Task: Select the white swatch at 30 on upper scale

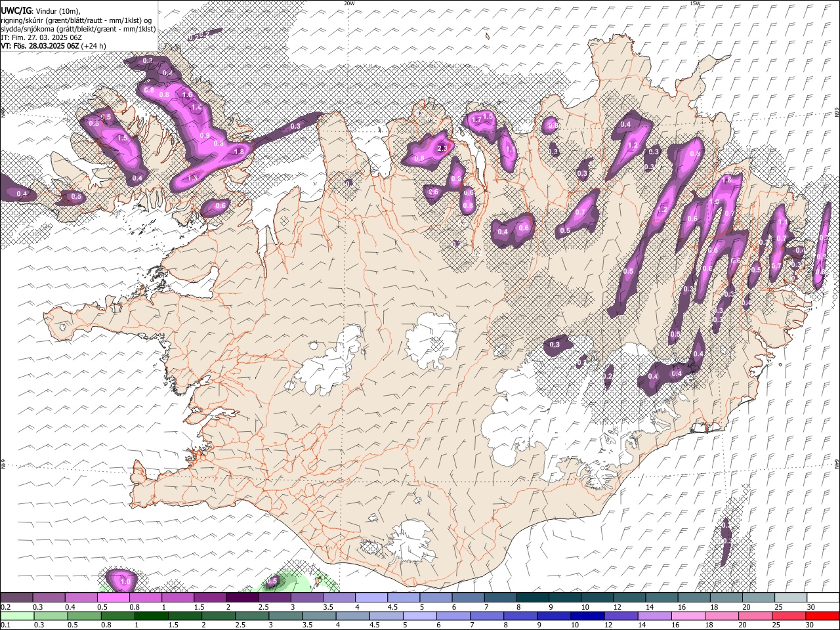Action: tap(824, 598)
